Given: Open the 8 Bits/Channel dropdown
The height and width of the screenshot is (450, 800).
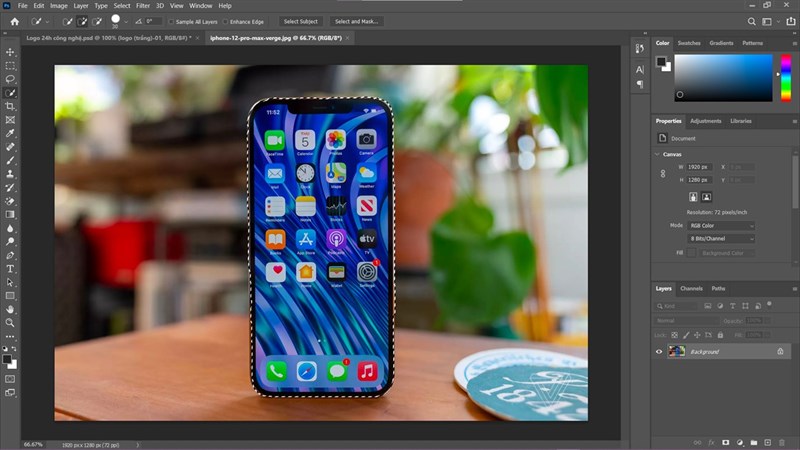Looking at the screenshot, I should 721,238.
